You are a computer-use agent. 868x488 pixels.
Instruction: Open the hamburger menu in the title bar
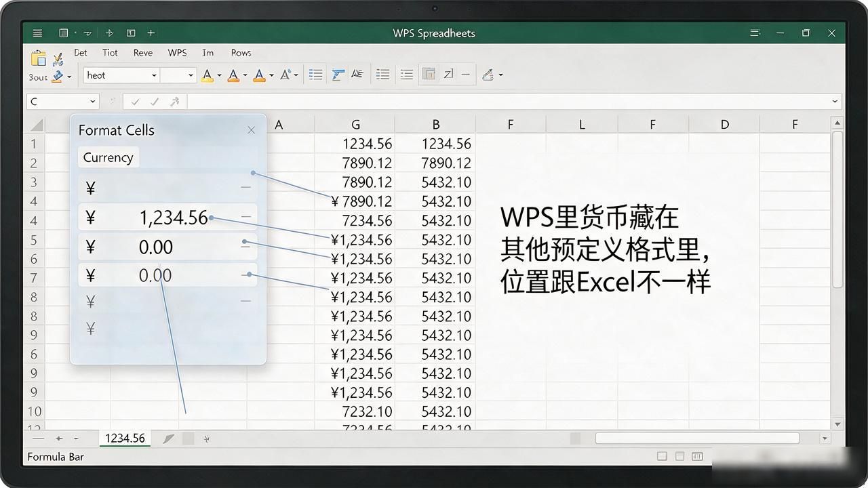point(37,33)
